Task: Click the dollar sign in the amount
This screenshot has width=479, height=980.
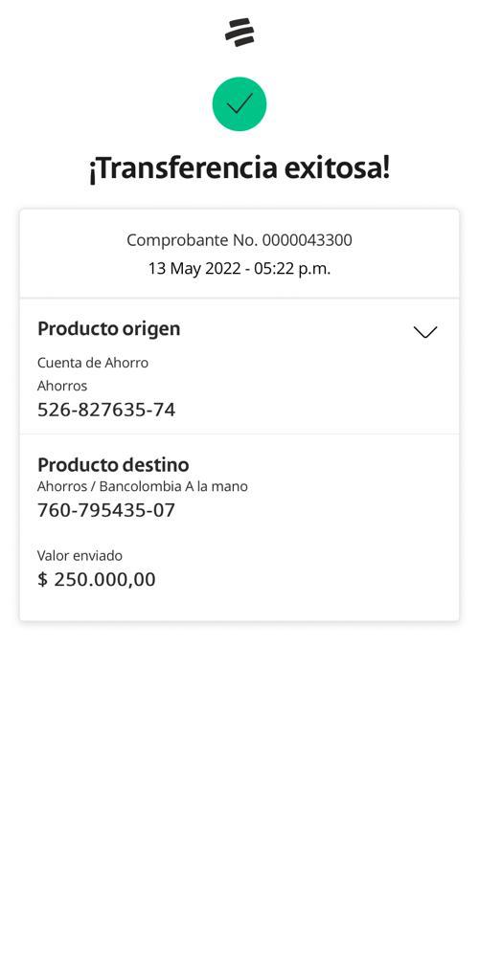Action: click(x=42, y=579)
